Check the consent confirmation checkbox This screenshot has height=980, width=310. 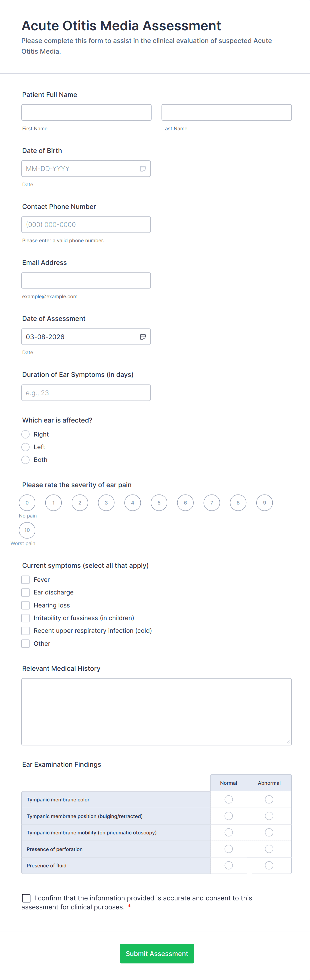click(x=26, y=898)
